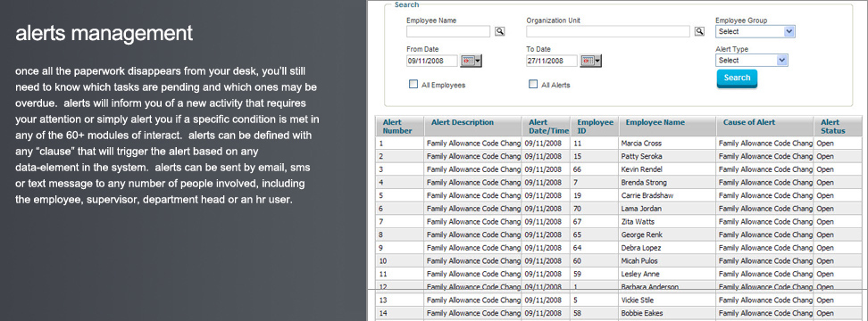This screenshot has width=868, height=321.
Task: Sort by Employee ID column header
Action: (x=595, y=127)
